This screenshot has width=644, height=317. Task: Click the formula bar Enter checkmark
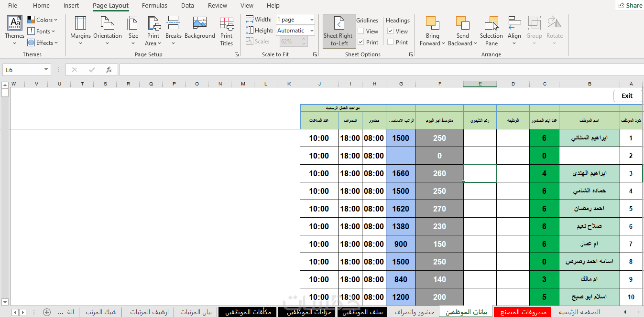[x=91, y=70]
